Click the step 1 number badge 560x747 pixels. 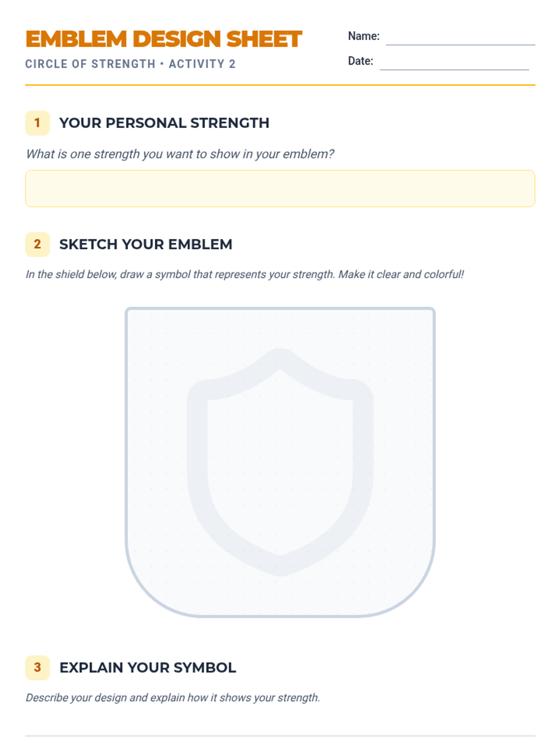coord(37,123)
